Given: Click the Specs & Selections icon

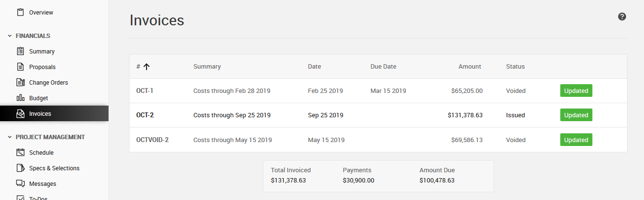Looking at the screenshot, I should (20, 168).
